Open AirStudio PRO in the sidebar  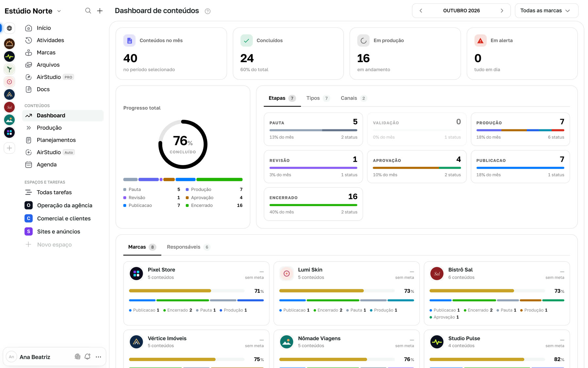63,77
